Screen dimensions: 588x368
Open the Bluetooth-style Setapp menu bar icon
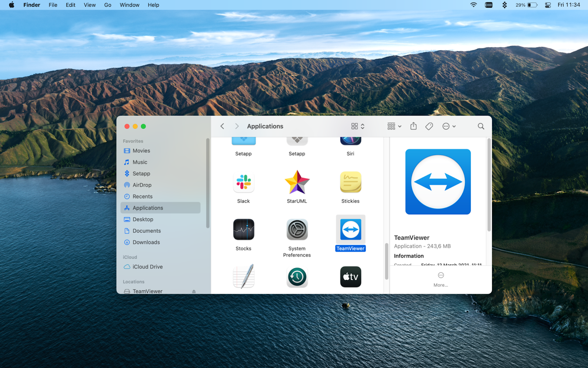(505, 5)
